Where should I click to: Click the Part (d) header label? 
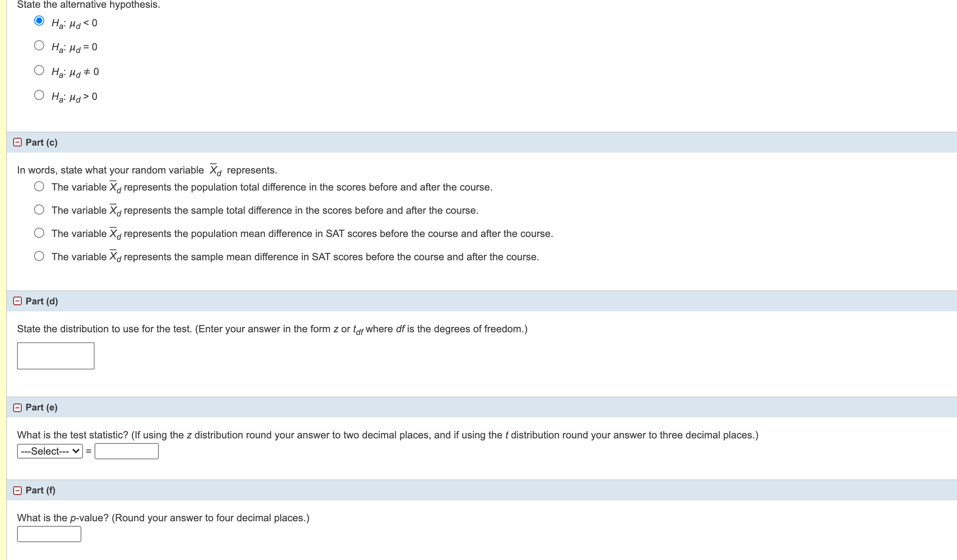[x=41, y=301]
